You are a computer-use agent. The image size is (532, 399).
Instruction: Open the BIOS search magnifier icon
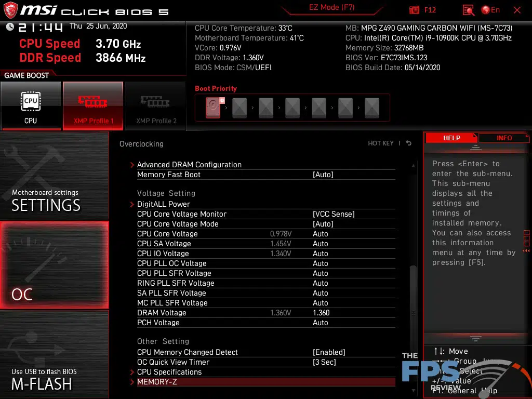(x=468, y=10)
